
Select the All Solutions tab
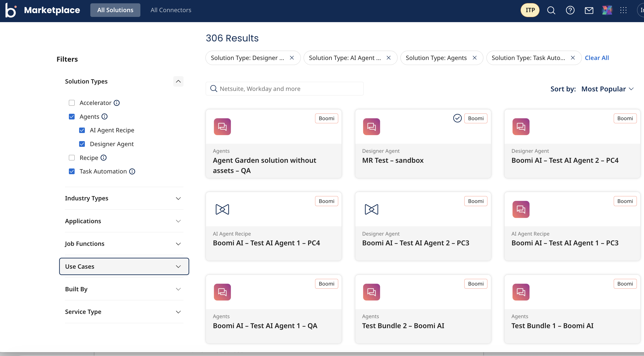click(115, 10)
